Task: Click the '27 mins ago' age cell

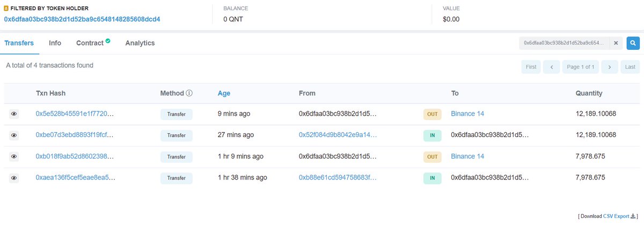Action: pos(236,136)
